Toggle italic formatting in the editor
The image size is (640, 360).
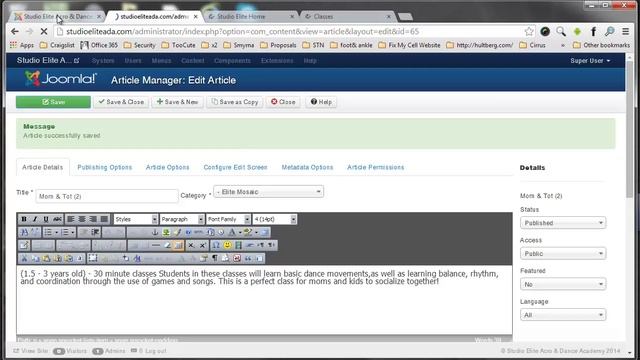[x=35, y=219]
